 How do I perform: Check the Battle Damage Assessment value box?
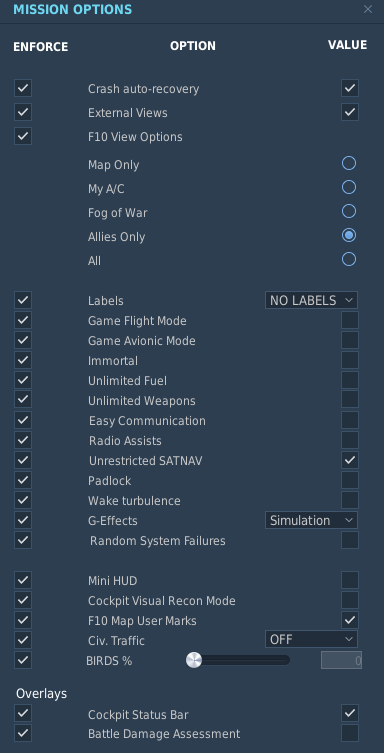pyautogui.click(x=350, y=733)
